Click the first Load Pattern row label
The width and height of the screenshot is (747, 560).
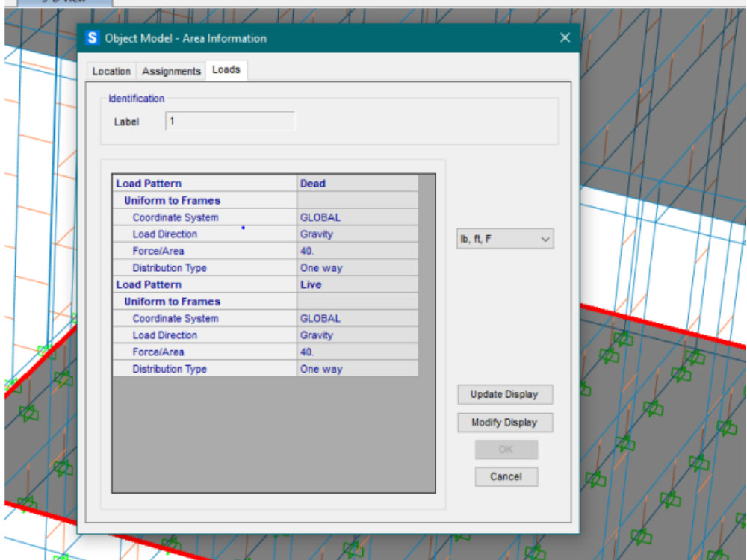[x=149, y=184]
